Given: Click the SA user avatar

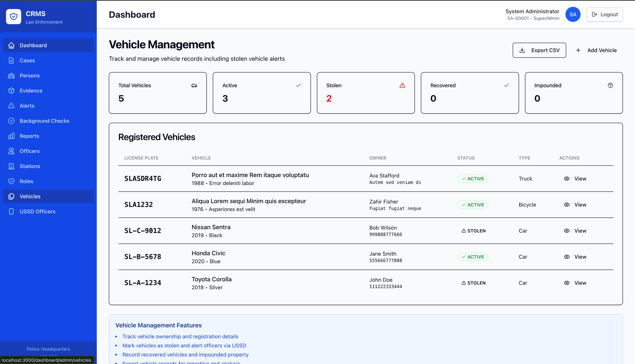Looking at the screenshot, I should pos(573,15).
